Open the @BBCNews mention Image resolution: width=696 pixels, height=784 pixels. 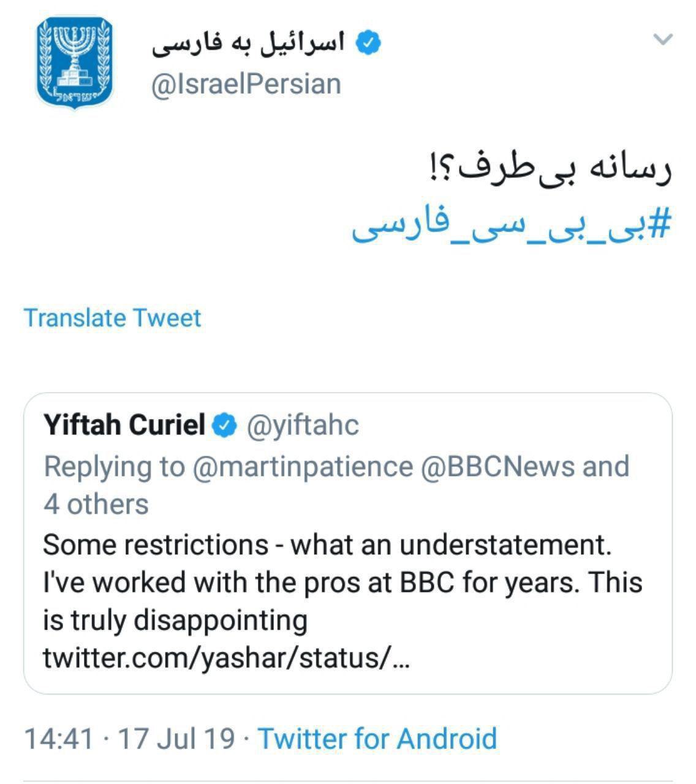(497, 466)
